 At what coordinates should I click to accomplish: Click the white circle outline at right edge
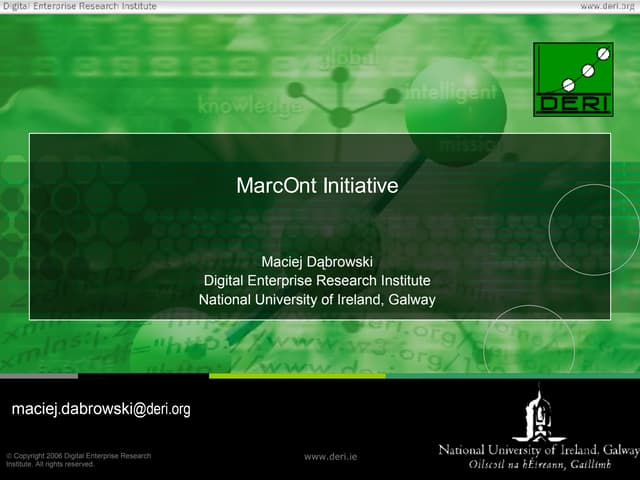pyautogui.click(x=596, y=229)
